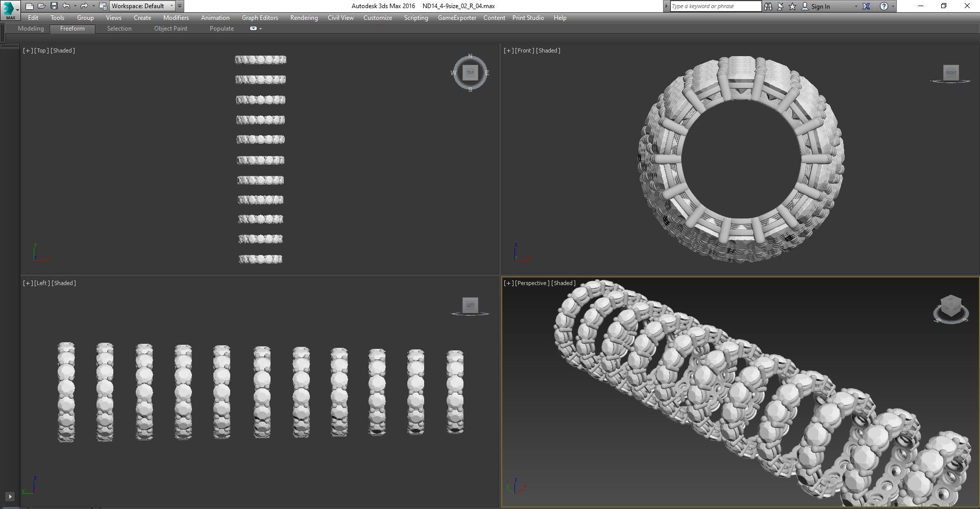Image resolution: width=980 pixels, height=509 pixels.
Task: Open the Group menu
Action: click(x=85, y=18)
